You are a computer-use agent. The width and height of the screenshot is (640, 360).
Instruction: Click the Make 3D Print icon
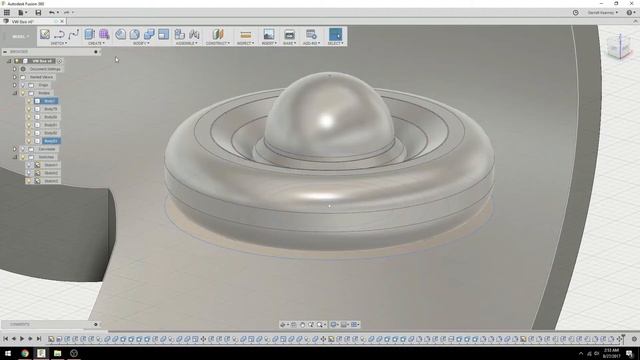click(x=289, y=34)
